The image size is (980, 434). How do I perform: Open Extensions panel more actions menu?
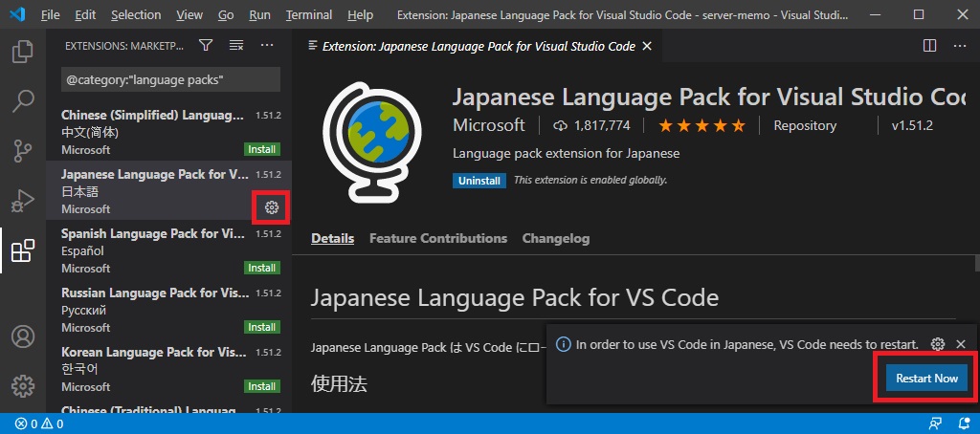tap(267, 45)
